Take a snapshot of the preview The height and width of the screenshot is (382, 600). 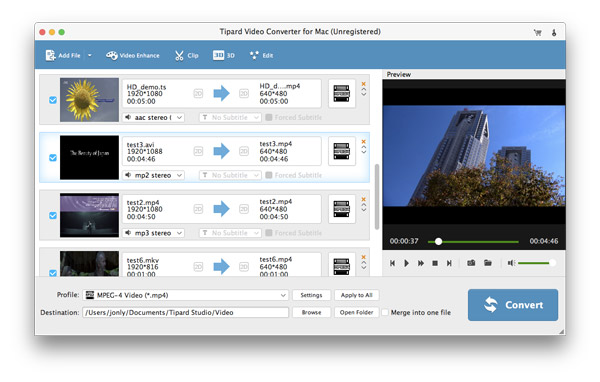point(471,263)
